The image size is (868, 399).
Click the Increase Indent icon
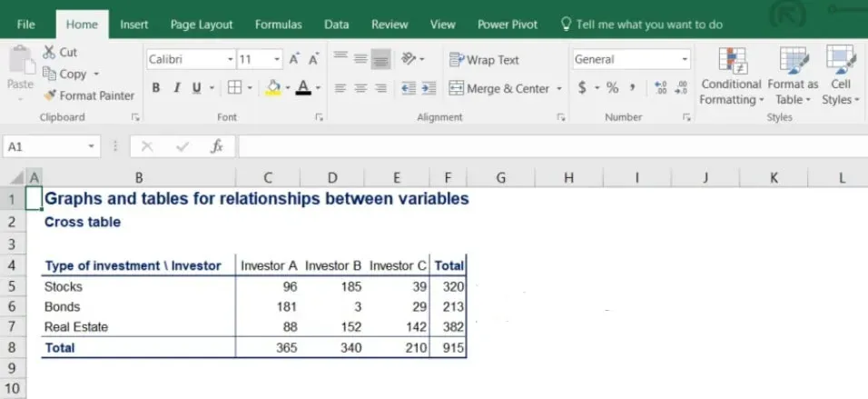[427, 88]
